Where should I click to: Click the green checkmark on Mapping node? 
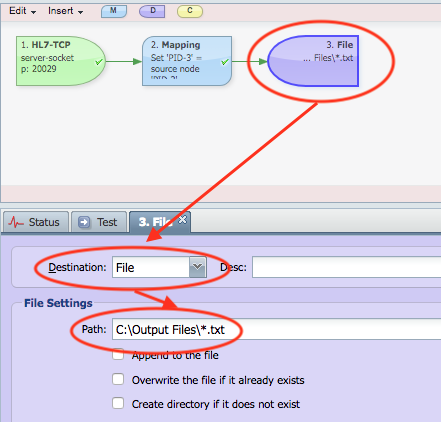225,62
